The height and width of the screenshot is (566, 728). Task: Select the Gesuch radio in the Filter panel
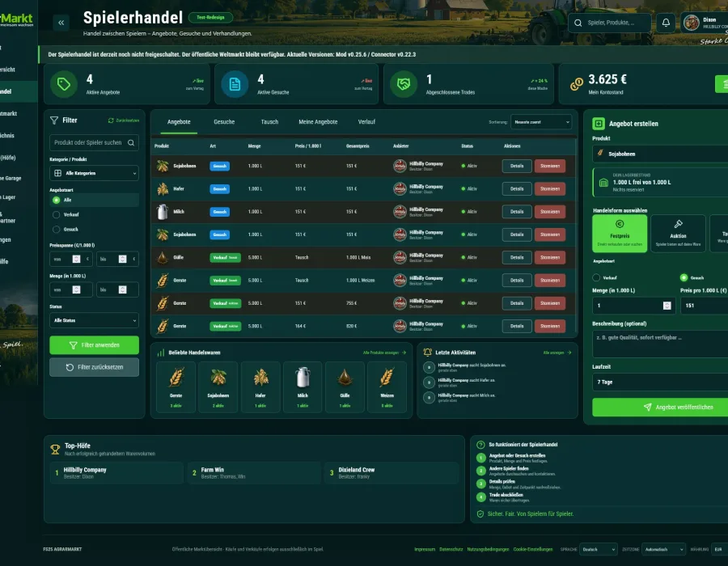[56, 229]
